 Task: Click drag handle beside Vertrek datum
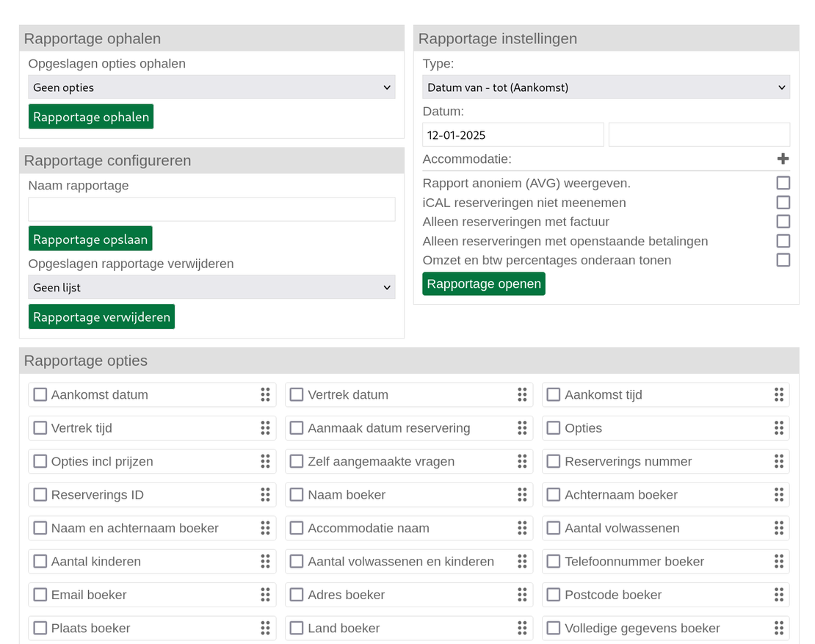click(522, 394)
